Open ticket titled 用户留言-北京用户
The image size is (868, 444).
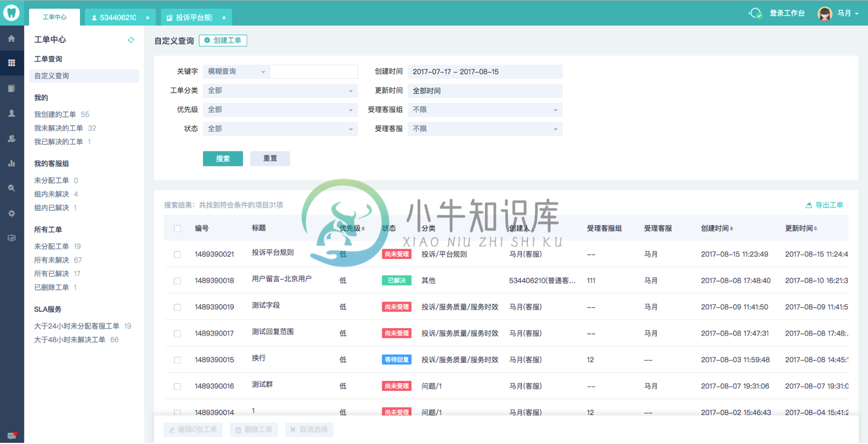[282, 279]
